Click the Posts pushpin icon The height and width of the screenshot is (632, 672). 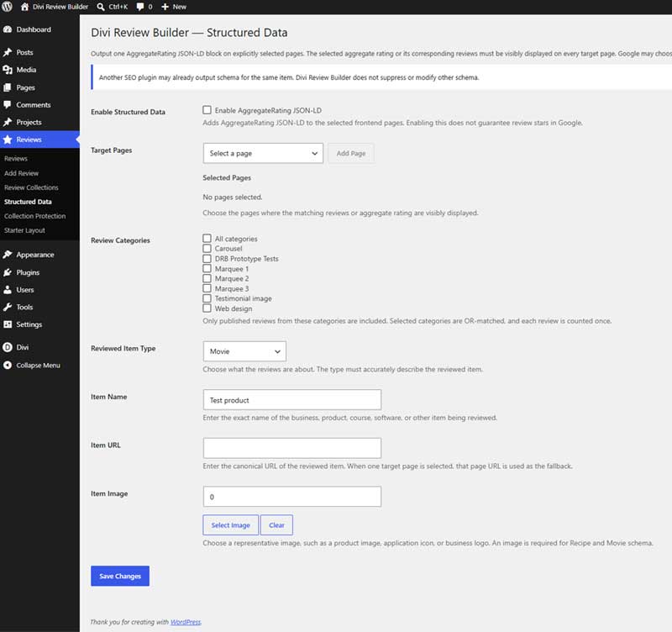pyautogui.click(x=8, y=52)
